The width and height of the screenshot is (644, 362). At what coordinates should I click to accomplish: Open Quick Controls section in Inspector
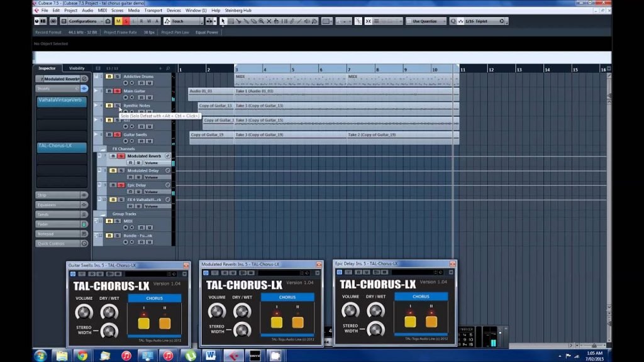62,243
